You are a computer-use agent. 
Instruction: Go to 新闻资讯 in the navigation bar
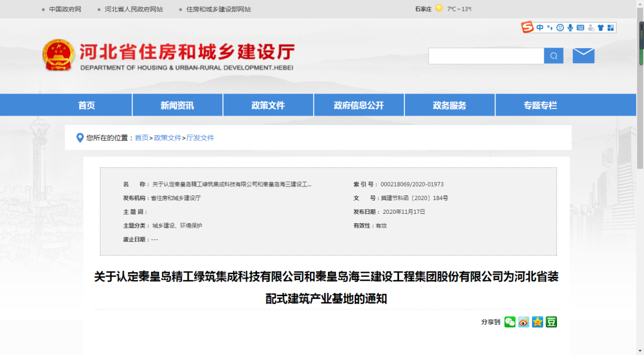click(x=177, y=105)
